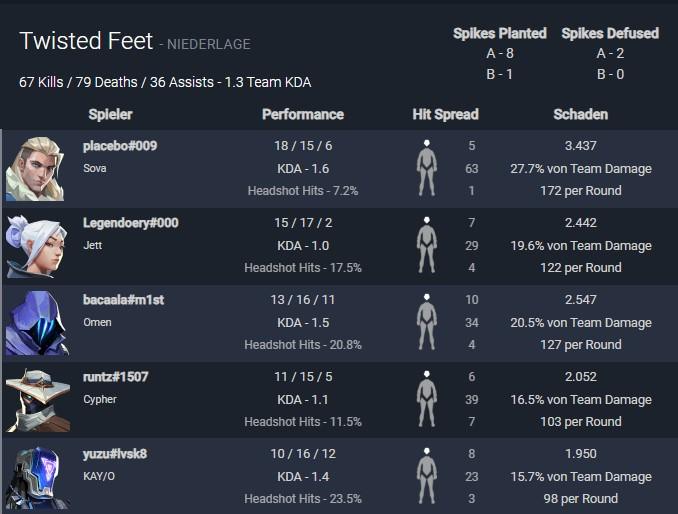The width and height of the screenshot is (678, 514).
Task: Click the Performance column header
Action: pos(303,114)
